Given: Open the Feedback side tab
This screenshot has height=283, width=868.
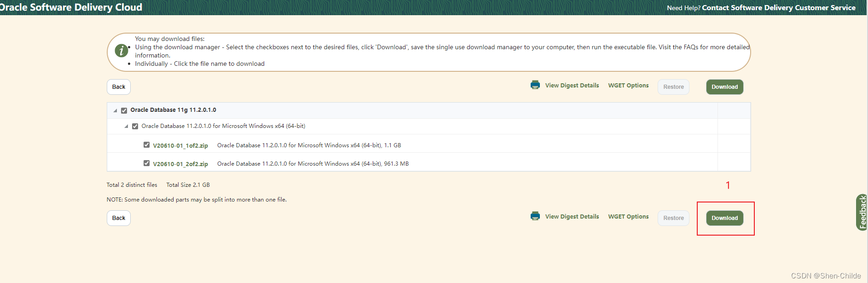Looking at the screenshot, I should pyautogui.click(x=862, y=212).
